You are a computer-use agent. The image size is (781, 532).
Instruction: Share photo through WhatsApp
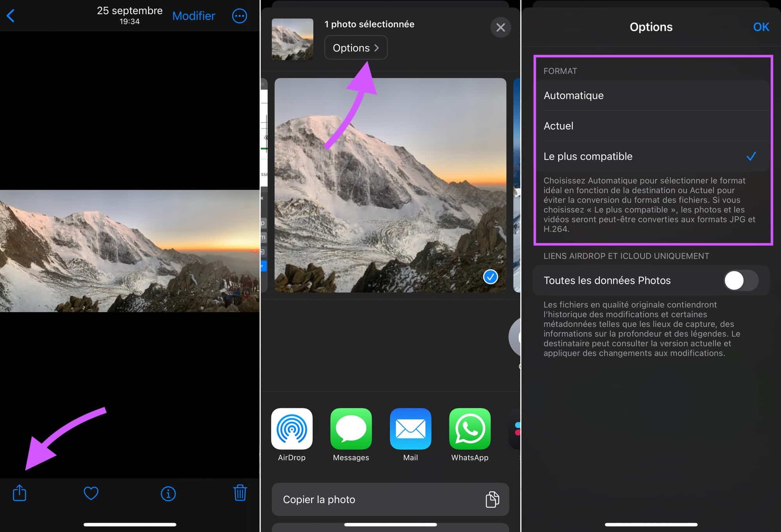[x=470, y=429]
